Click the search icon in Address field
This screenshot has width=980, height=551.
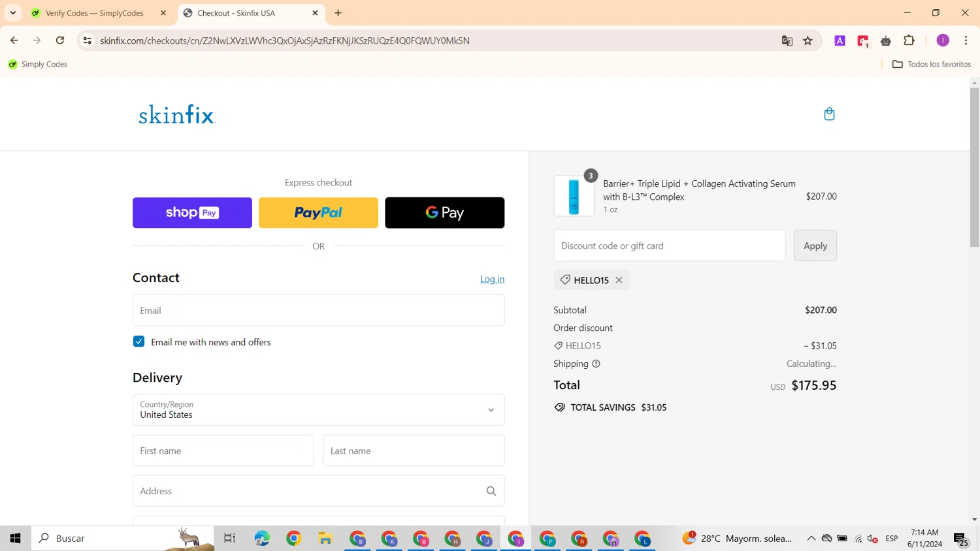coord(491,491)
